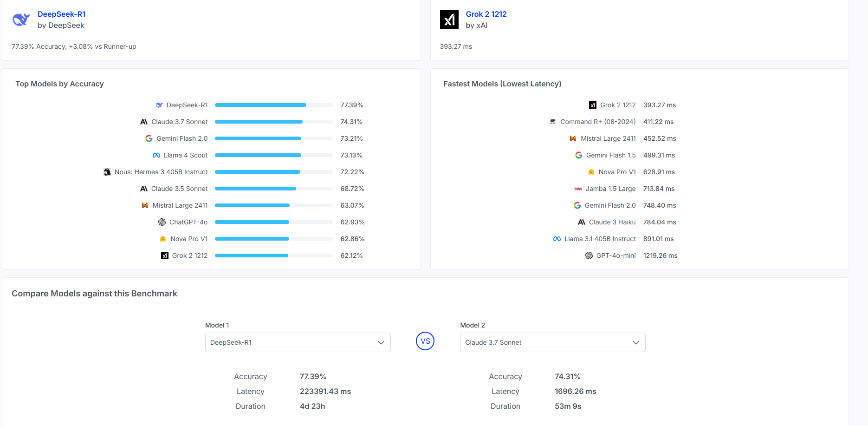The height and width of the screenshot is (426, 868).
Task: Click the Anthropic icon beside Claude 3.5 Sonnet
Action: [x=144, y=189]
